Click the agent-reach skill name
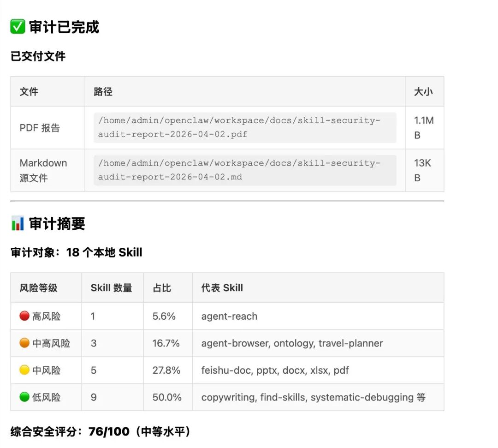This screenshot has width=498, height=448. 229,316
